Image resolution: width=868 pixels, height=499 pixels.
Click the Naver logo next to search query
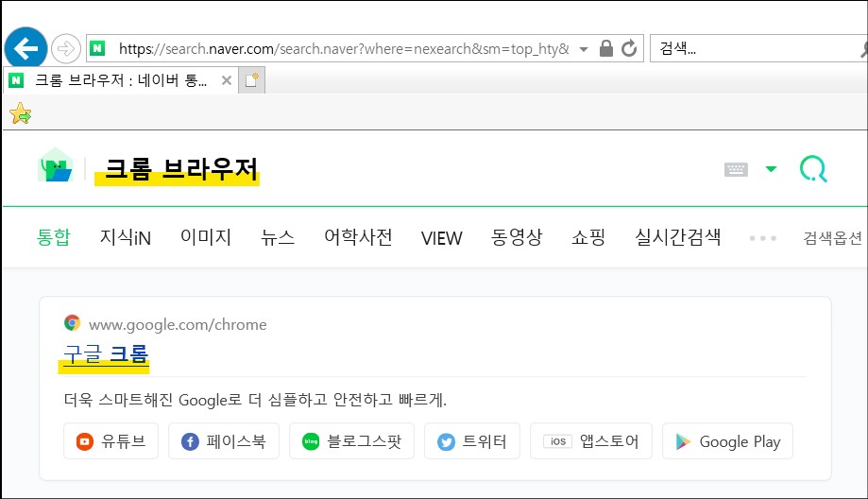tap(56, 165)
